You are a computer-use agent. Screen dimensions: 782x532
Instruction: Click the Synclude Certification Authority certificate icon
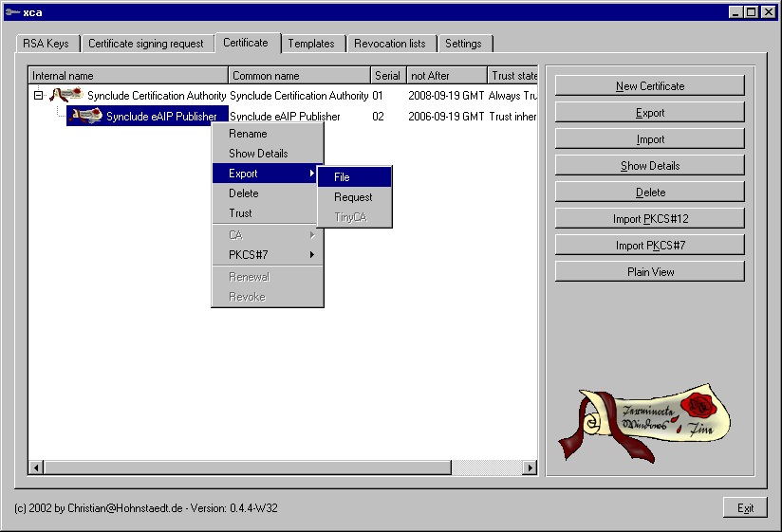65,95
